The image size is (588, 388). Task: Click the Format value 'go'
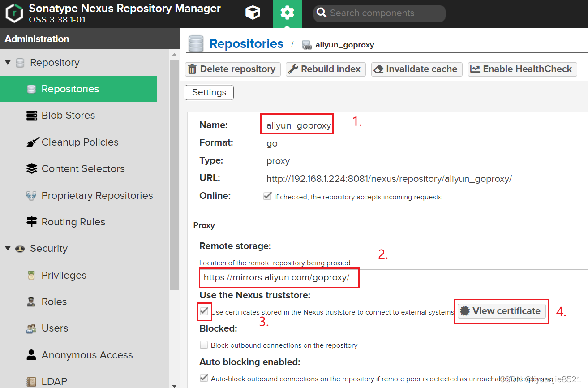tap(272, 144)
